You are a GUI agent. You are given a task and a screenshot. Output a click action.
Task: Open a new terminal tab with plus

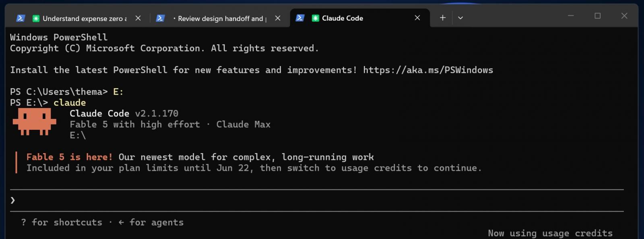(x=443, y=18)
